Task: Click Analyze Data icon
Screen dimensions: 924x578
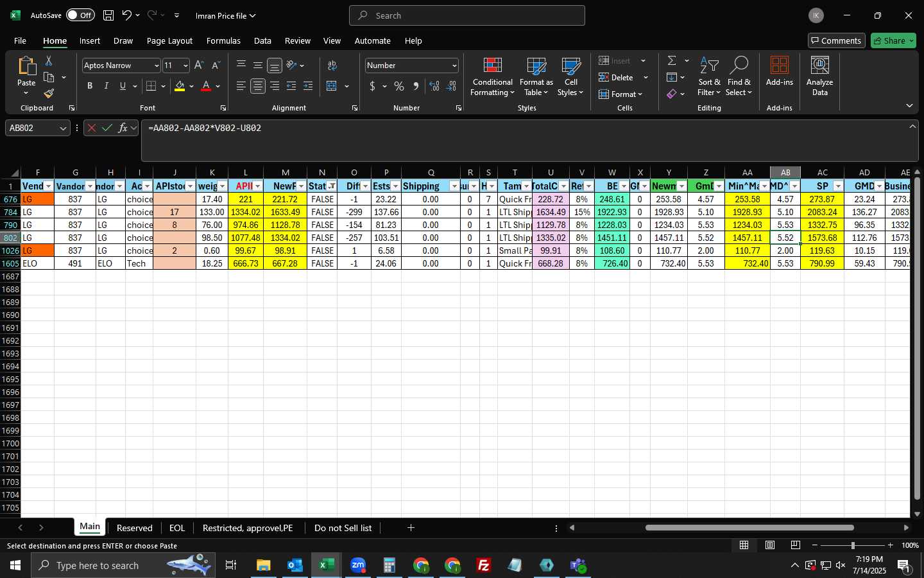Action: click(x=820, y=76)
